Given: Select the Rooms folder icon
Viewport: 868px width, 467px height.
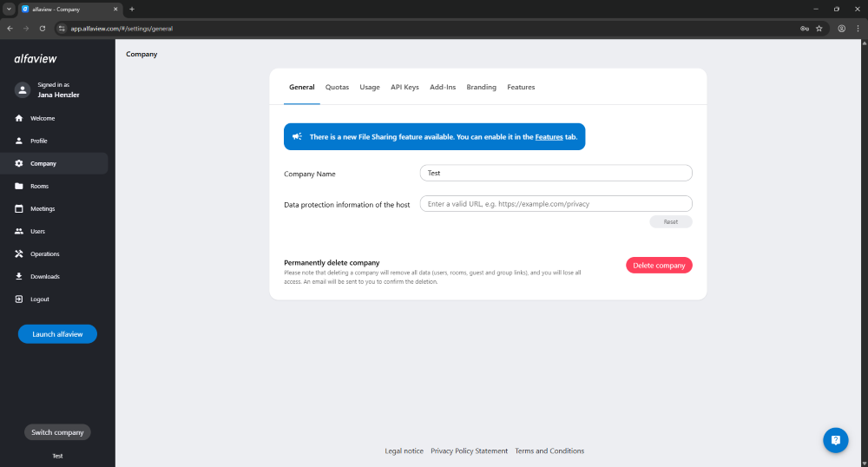Looking at the screenshot, I should 19,186.
